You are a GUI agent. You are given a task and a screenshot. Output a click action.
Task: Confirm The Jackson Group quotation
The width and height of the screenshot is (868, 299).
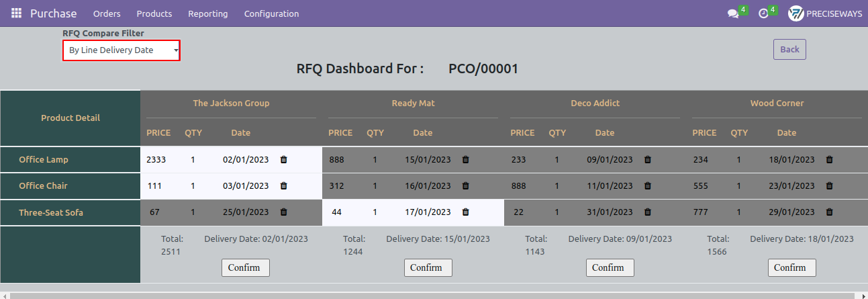245,267
